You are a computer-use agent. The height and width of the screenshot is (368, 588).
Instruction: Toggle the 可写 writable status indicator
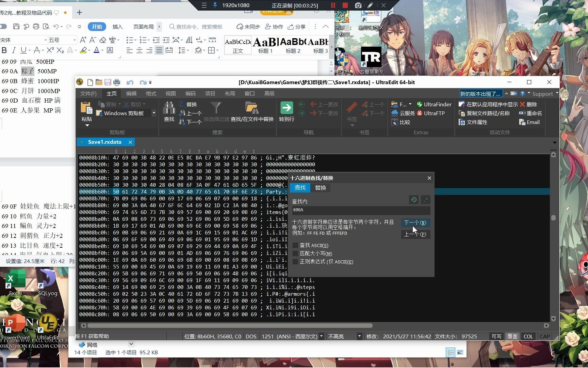coord(496,336)
